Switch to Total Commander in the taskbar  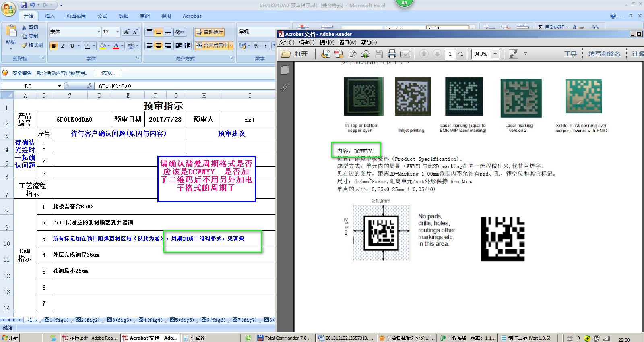coord(285,338)
